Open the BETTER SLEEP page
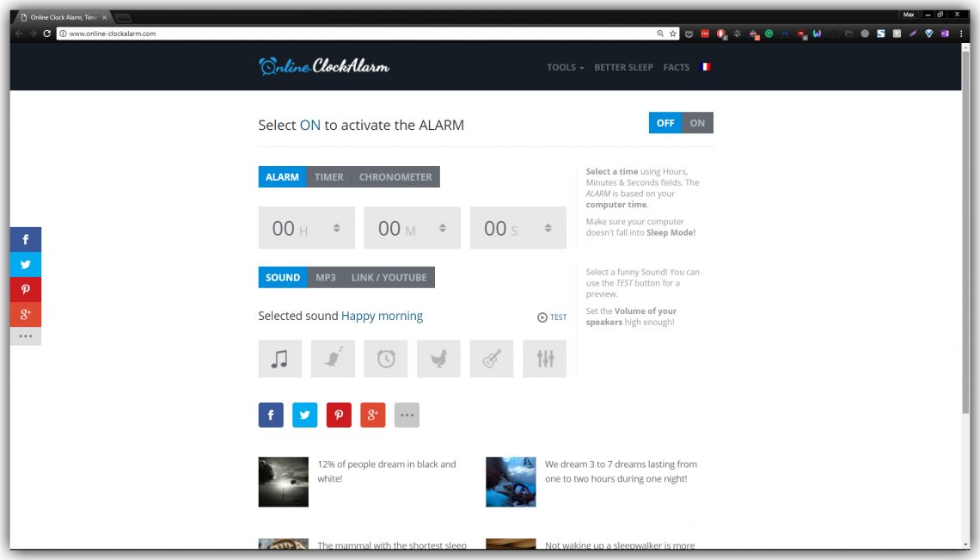The width and height of the screenshot is (980, 560). [x=623, y=67]
